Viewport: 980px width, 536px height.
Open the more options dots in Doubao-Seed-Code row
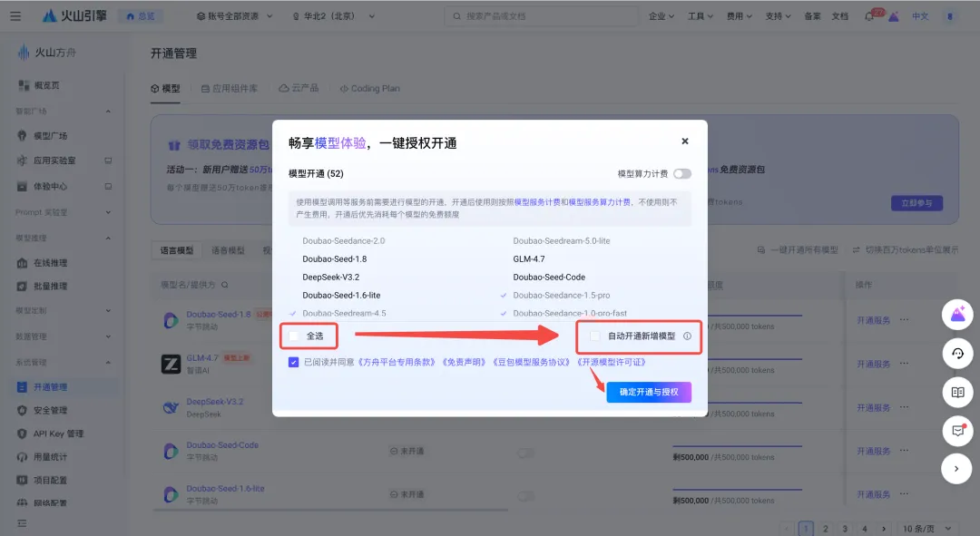(905, 451)
